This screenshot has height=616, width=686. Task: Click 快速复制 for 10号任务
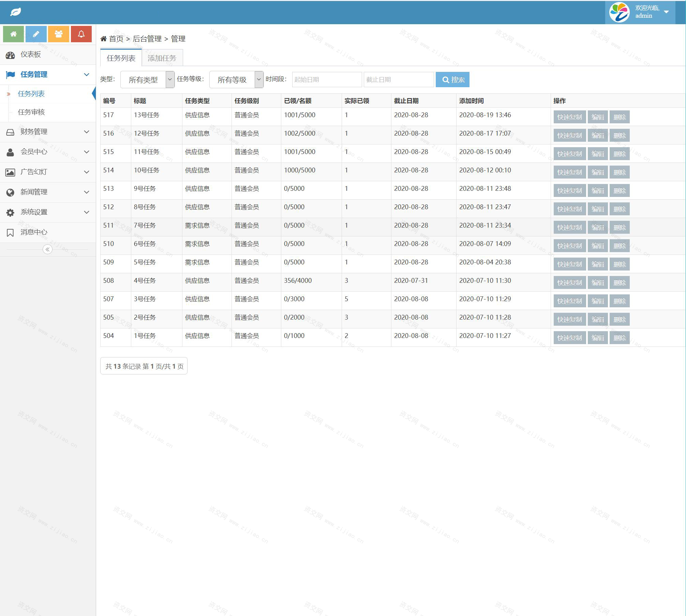pos(570,172)
